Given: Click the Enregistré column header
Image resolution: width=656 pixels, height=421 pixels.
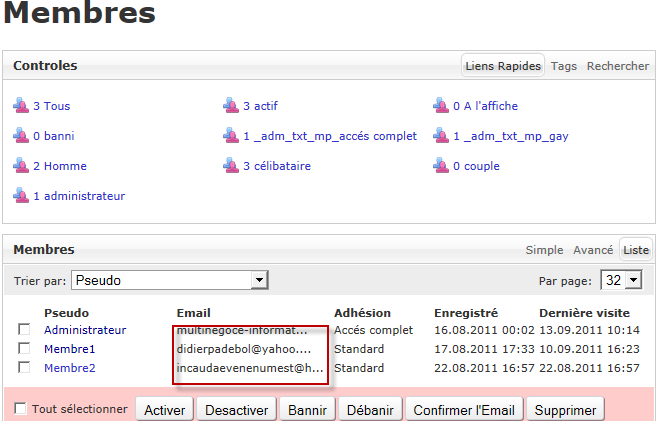Looking at the screenshot, I should tap(466, 313).
